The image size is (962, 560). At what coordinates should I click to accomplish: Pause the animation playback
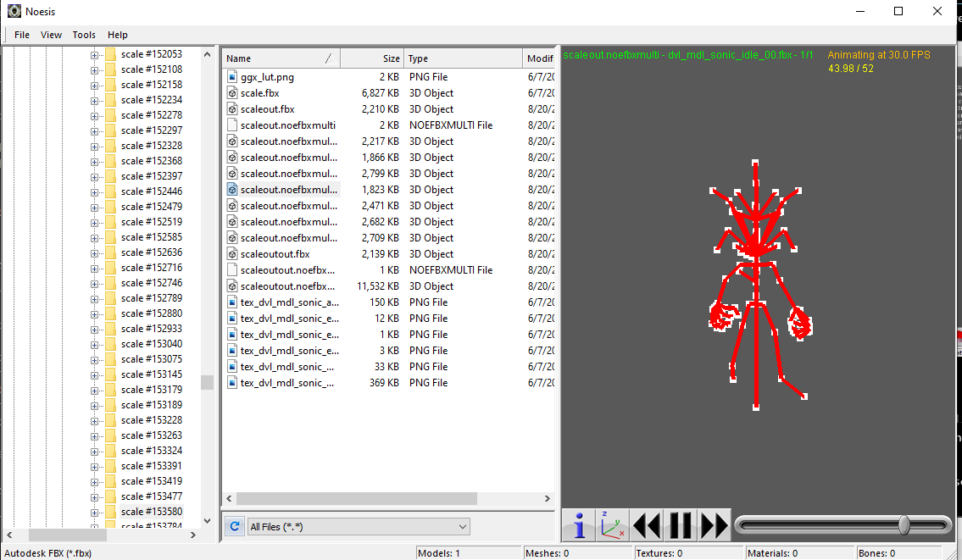pyautogui.click(x=680, y=525)
